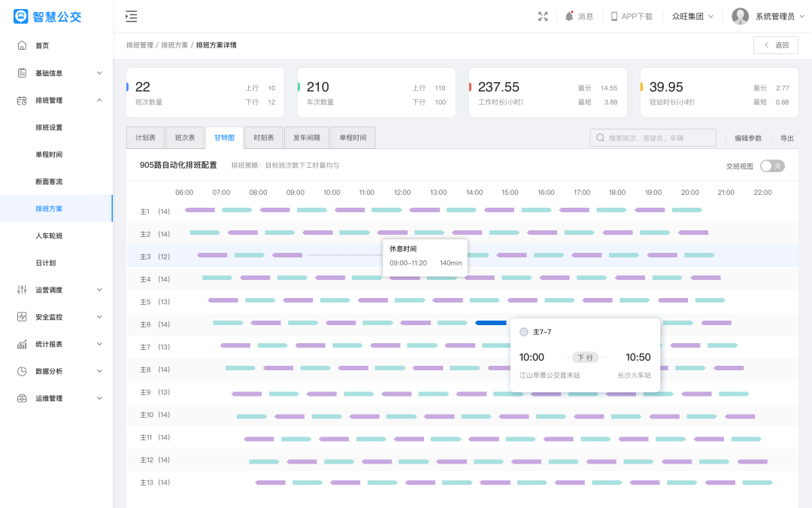Click the 安全监控 monitor icon
The width and height of the screenshot is (812, 508).
coord(22,317)
